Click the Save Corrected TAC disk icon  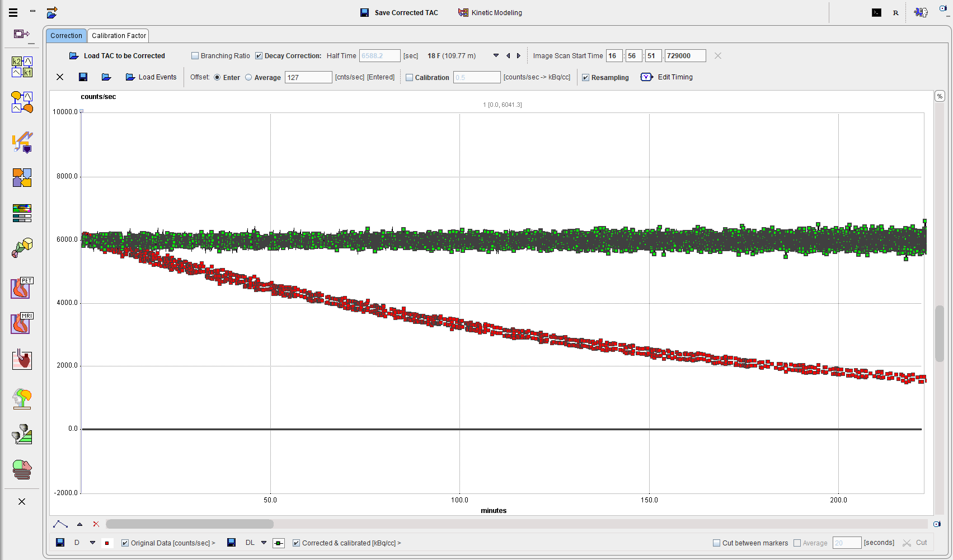click(x=364, y=12)
